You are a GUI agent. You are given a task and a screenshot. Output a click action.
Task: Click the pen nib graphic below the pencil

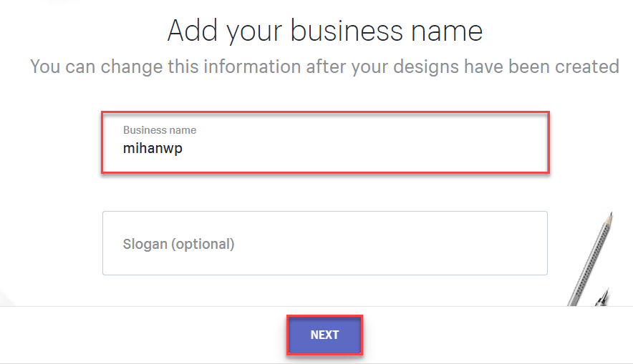click(x=602, y=297)
